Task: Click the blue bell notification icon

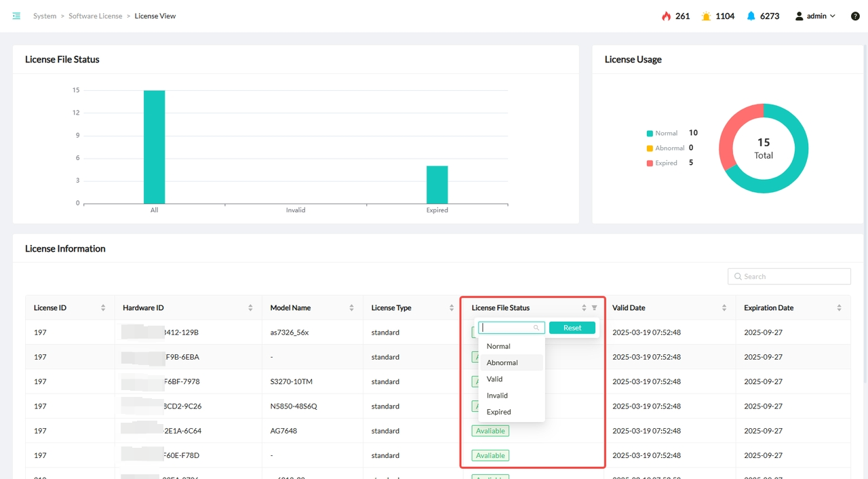Action: (x=751, y=16)
